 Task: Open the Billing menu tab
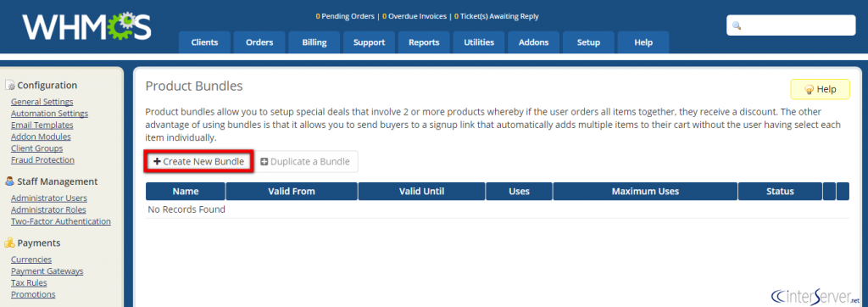tap(314, 42)
